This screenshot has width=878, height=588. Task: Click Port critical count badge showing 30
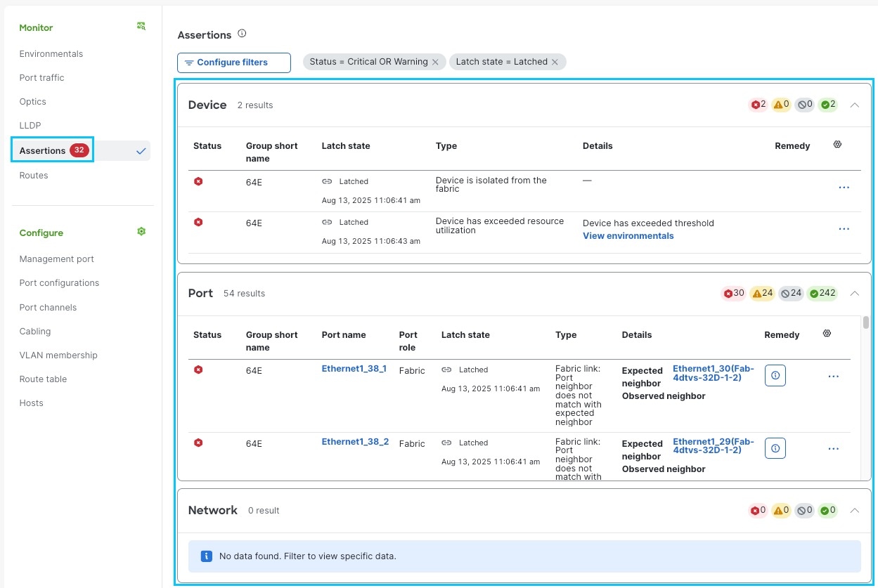point(733,294)
